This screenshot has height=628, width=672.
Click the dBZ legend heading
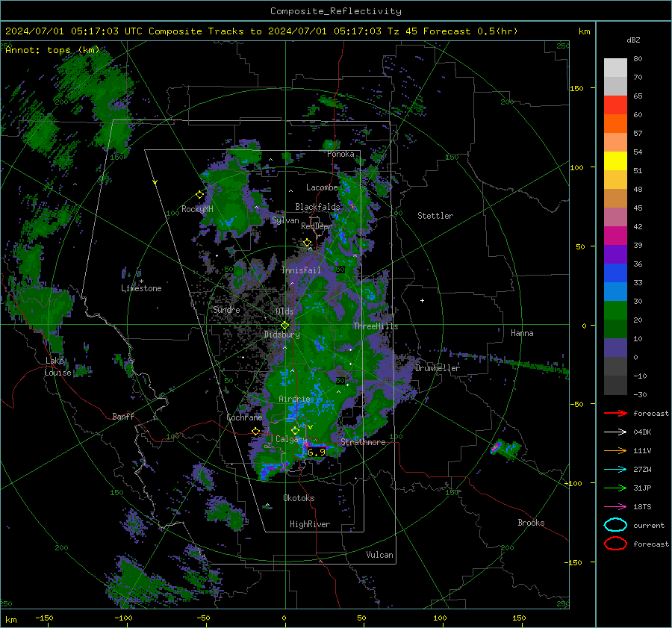point(633,40)
